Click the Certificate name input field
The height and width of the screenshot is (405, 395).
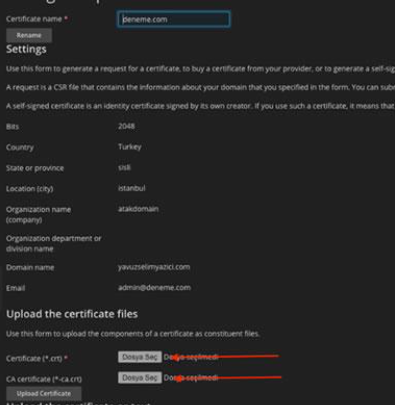click(x=173, y=19)
